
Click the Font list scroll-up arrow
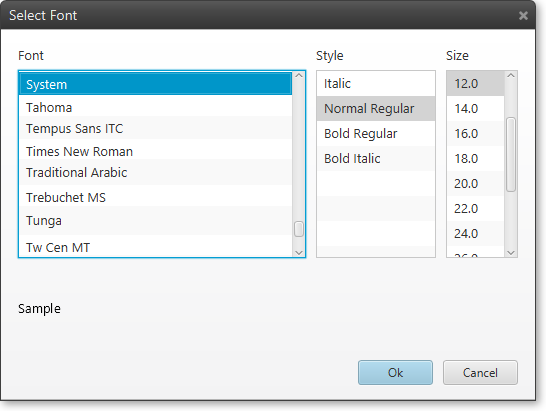299,76
